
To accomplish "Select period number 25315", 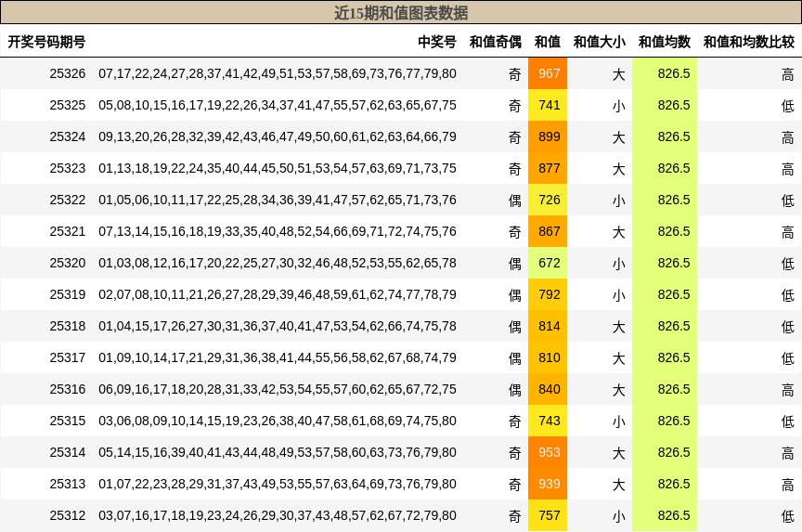I will click(68, 421).
